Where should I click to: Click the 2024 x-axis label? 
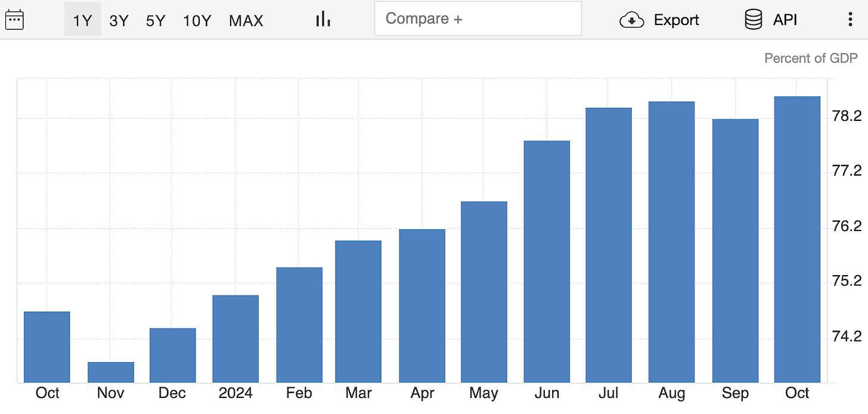pyautogui.click(x=235, y=393)
